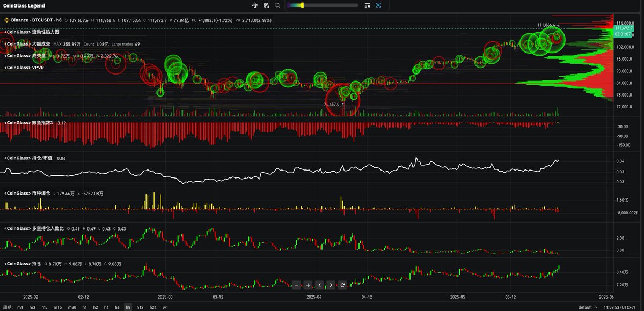Click the Large trades 69 value
Viewport: 644px width, 311px height.
(x=126, y=44)
